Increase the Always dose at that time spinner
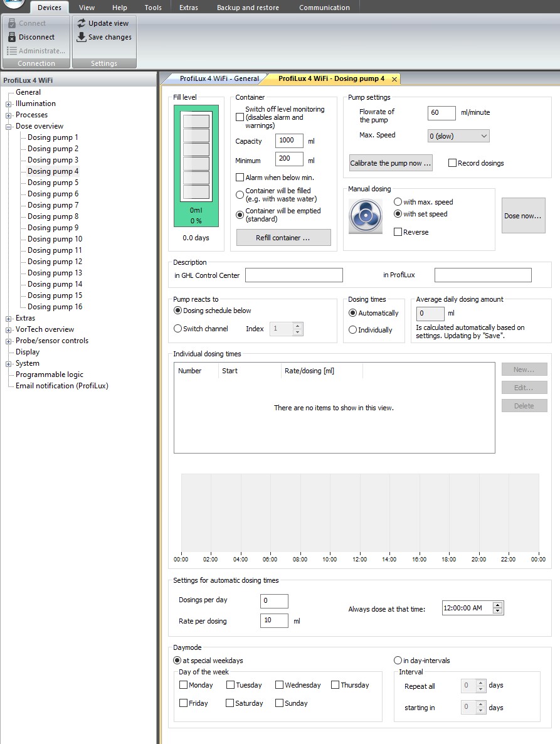560x744 pixels. (x=497, y=605)
